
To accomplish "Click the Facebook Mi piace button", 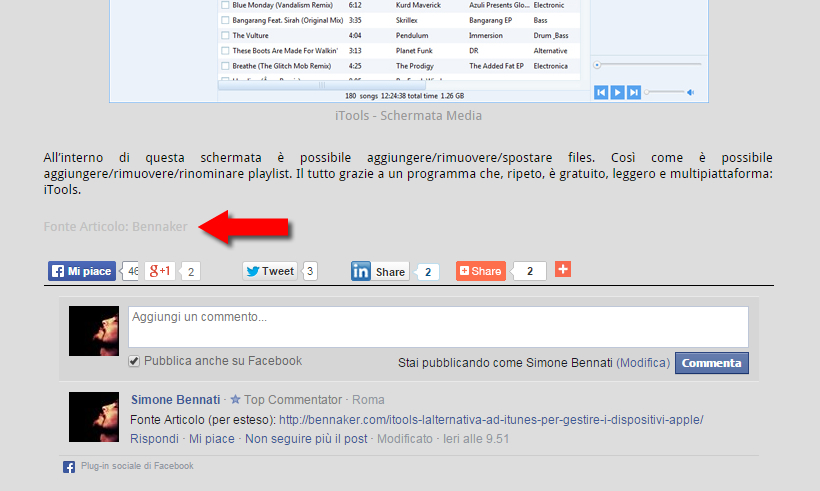I will [x=82, y=271].
